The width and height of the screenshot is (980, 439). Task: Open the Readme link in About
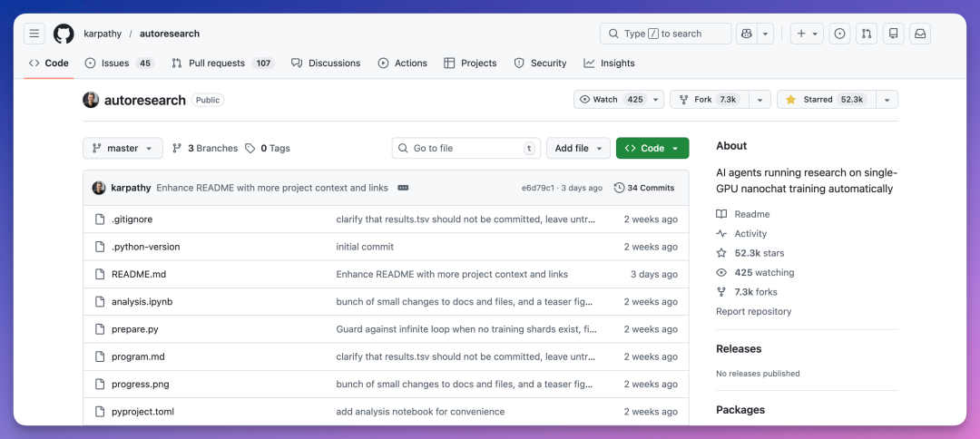(743, 214)
